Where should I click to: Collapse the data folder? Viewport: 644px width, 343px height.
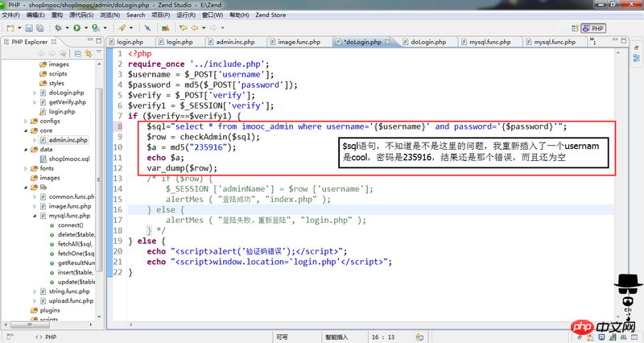pyautogui.click(x=26, y=150)
